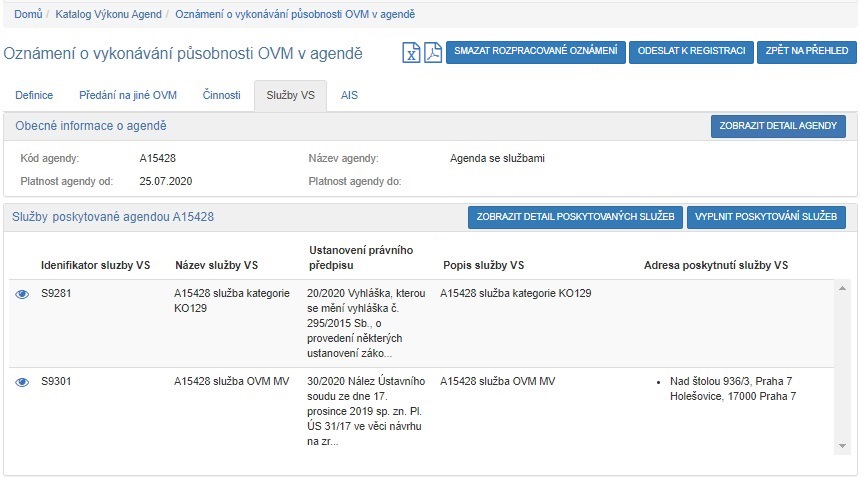Screen dimensions: 860x478
Task: View details of service S9301
Action: tap(22, 382)
